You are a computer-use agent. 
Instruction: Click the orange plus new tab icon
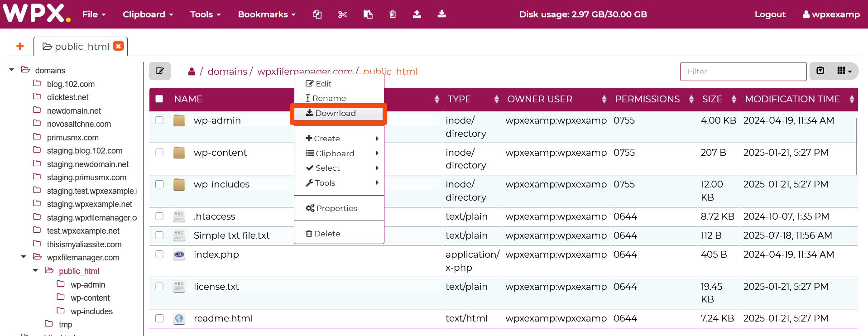pyautogui.click(x=20, y=46)
